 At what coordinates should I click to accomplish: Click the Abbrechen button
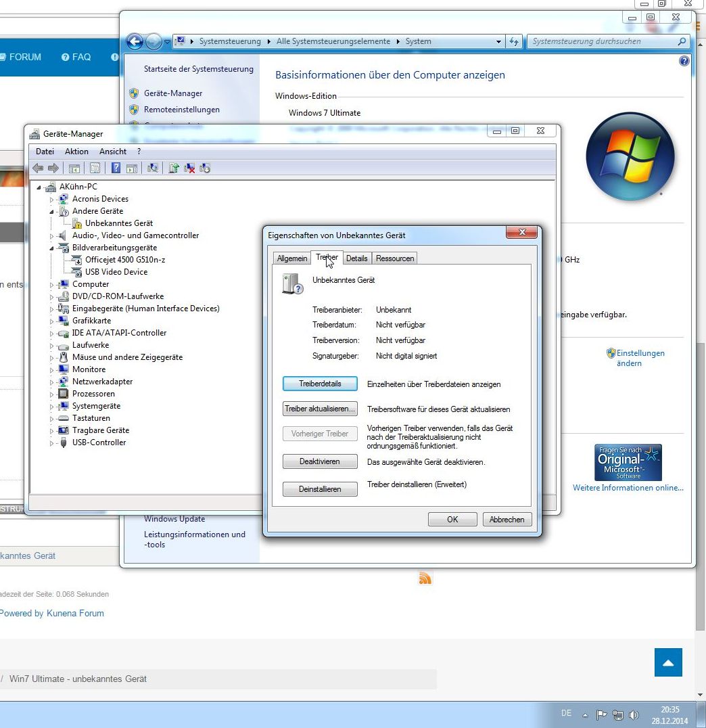point(507,520)
